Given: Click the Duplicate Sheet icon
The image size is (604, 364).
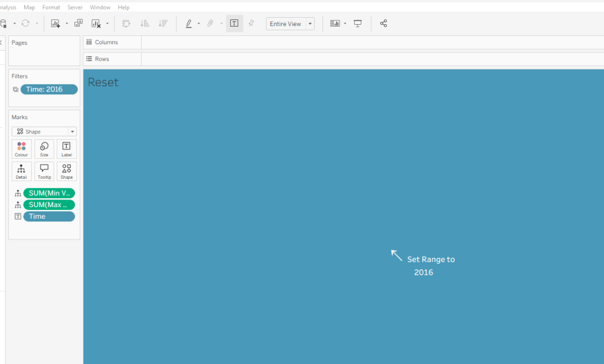Looking at the screenshot, I should click(79, 24).
